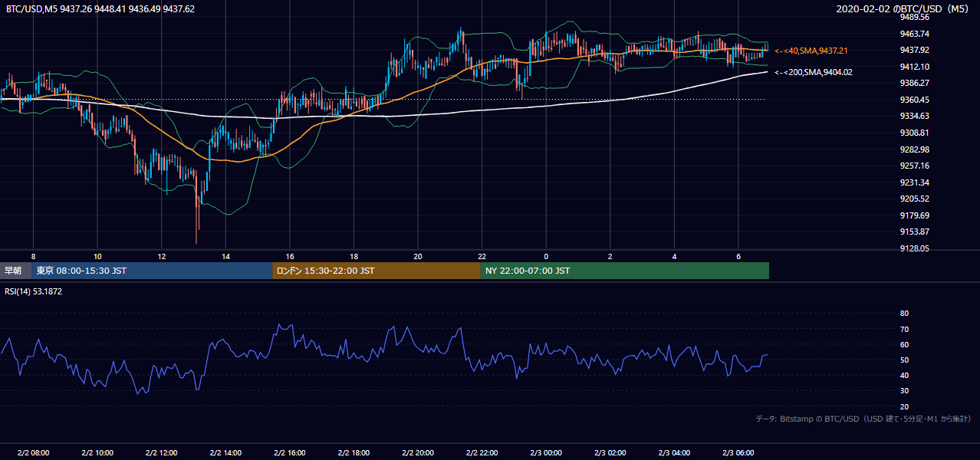
Task: Click the NY 22:00-07:00 JST session bar
Action: [x=625, y=271]
